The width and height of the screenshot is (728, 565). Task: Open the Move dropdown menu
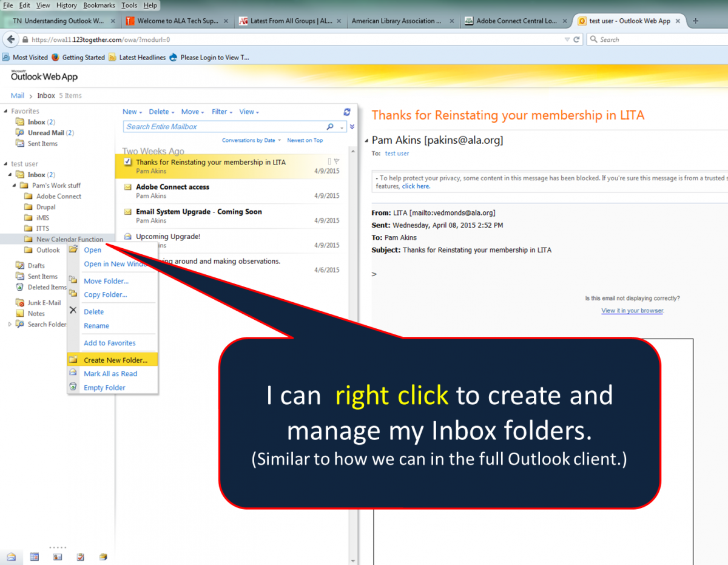(194, 112)
